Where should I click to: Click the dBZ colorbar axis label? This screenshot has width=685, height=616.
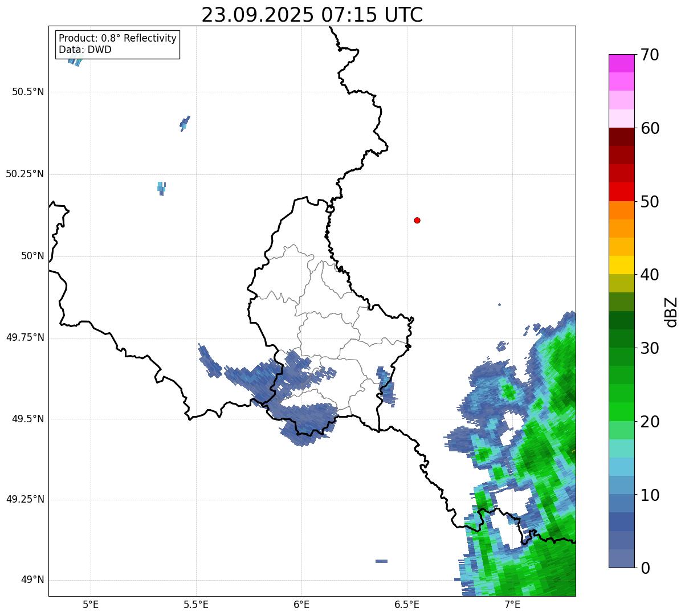click(x=671, y=311)
